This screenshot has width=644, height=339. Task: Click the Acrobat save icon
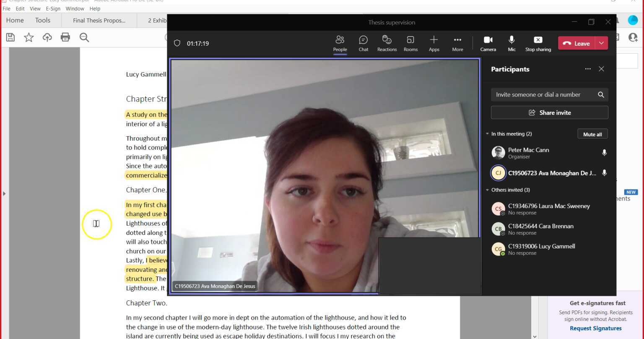[x=10, y=37]
